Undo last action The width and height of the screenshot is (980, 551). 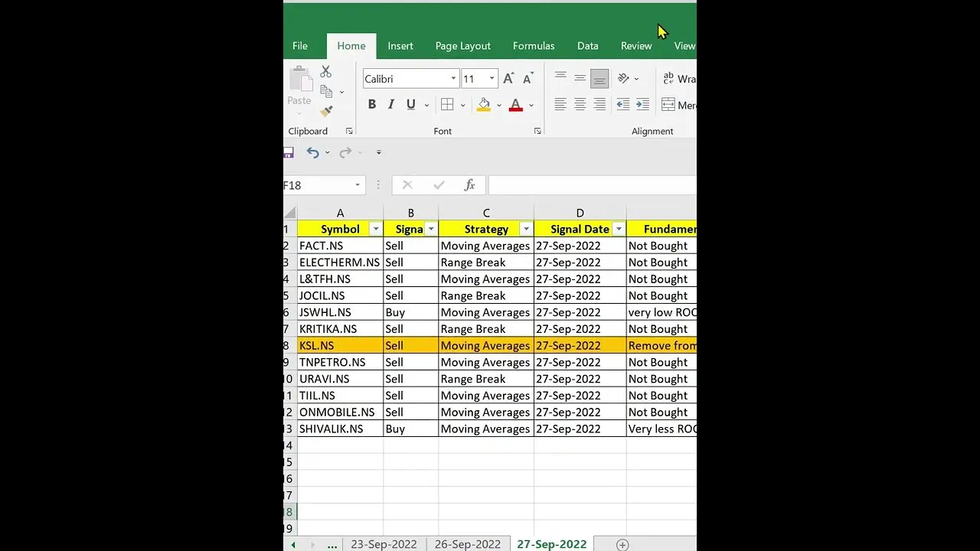[x=312, y=152]
